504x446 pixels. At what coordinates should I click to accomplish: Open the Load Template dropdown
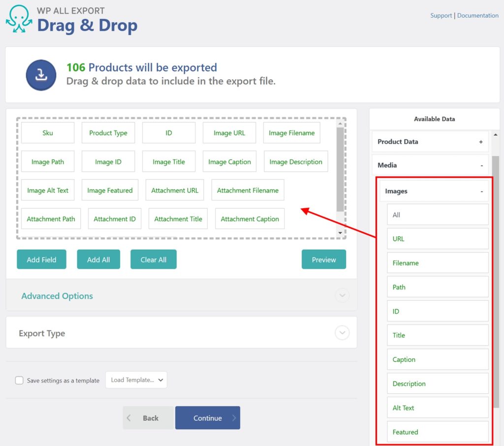point(136,380)
